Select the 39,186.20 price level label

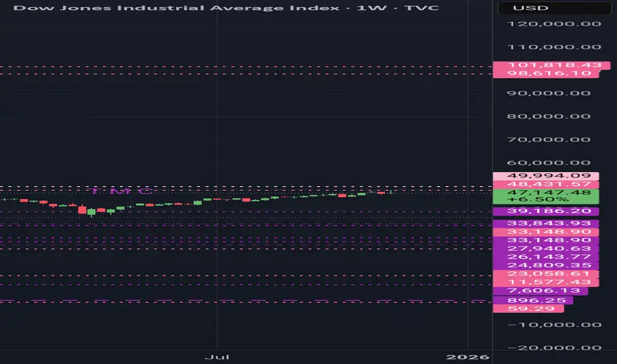pyautogui.click(x=546, y=211)
